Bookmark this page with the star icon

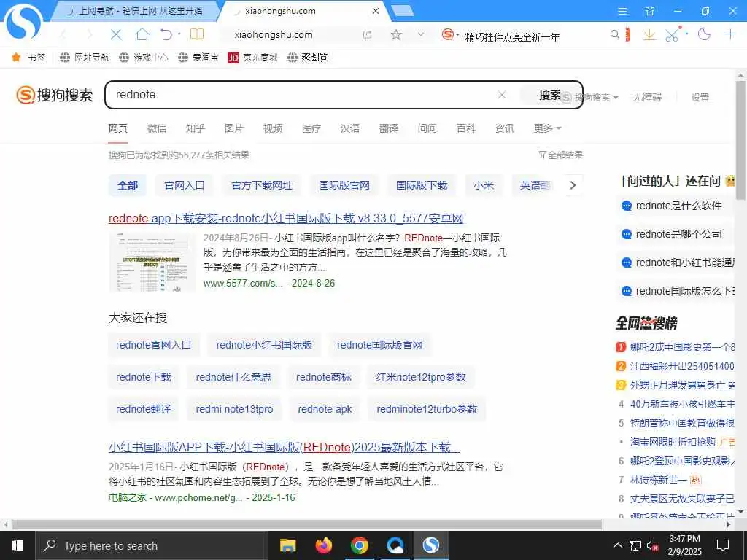click(x=396, y=34)
